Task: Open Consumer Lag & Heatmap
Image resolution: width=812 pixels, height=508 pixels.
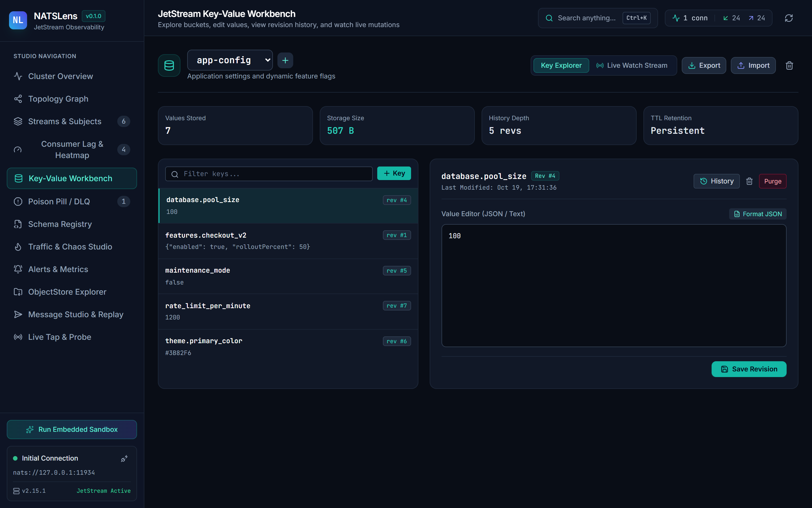Action: pos(72,150)
